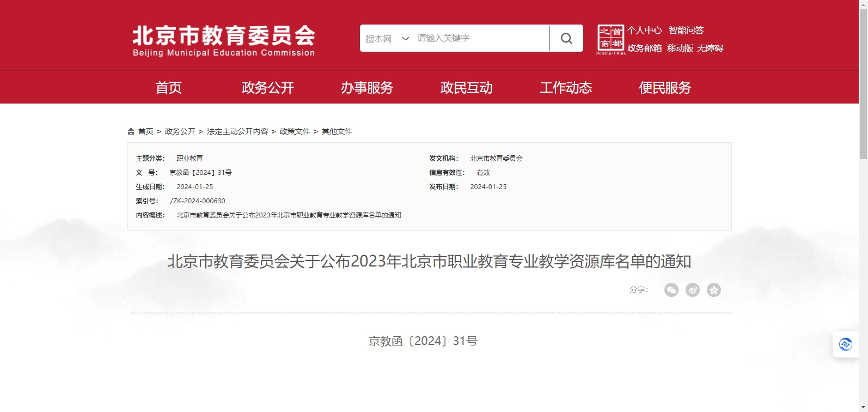Share article via Weibo icon
The image size is (868, 412).
click(692, 290)
